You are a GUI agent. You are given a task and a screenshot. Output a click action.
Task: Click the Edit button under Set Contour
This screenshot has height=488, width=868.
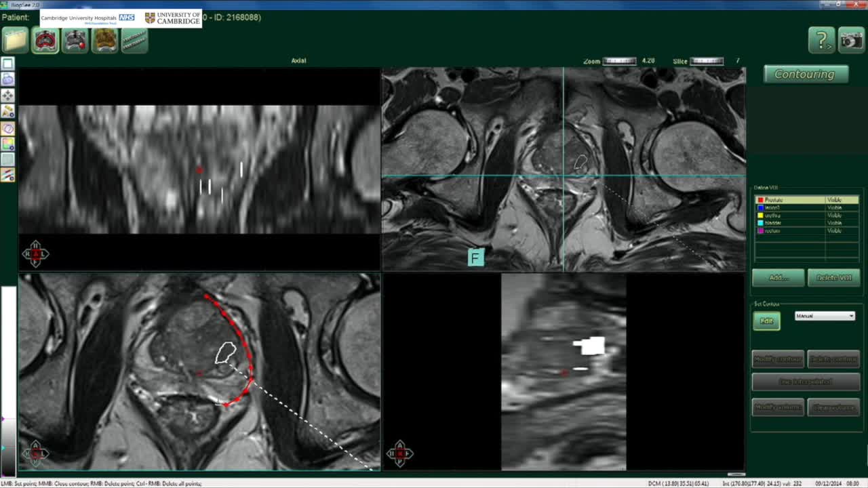click(x=766, y=321)
